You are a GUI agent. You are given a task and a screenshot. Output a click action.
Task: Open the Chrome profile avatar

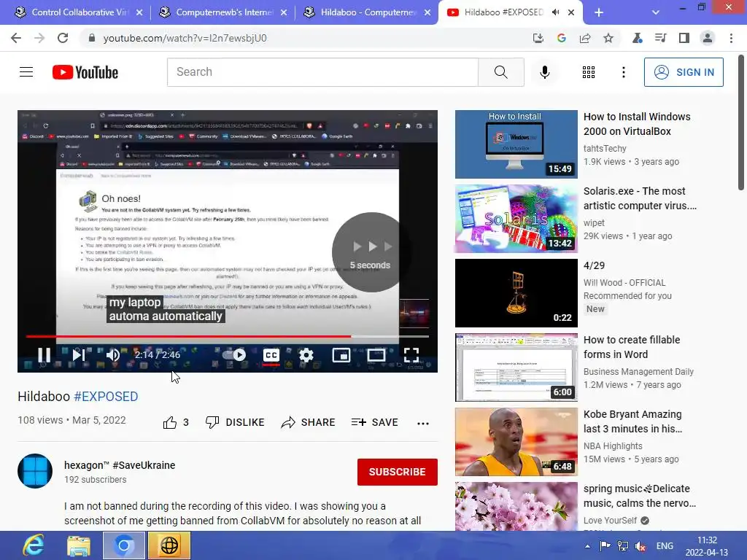[708, 38]
